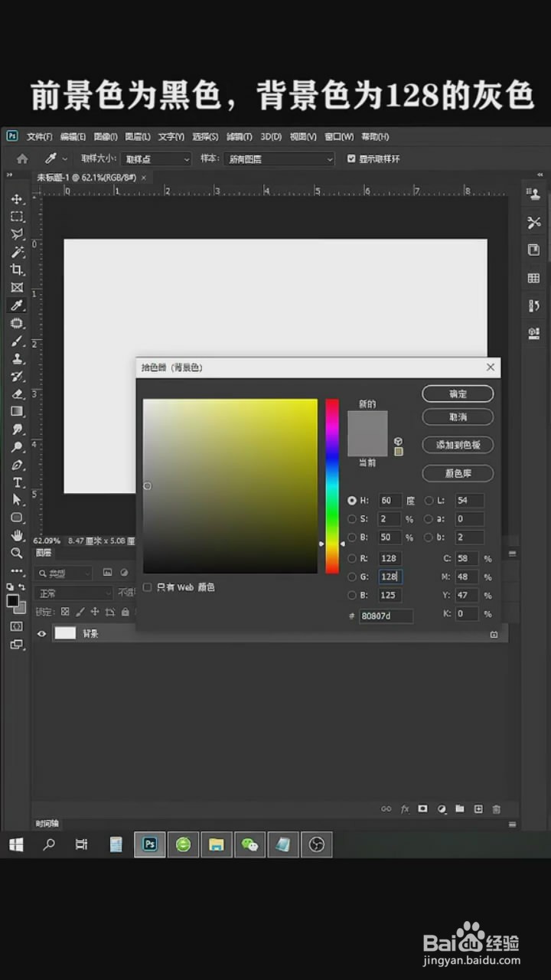Click the 添加到色板 button

tap(458, 445)
